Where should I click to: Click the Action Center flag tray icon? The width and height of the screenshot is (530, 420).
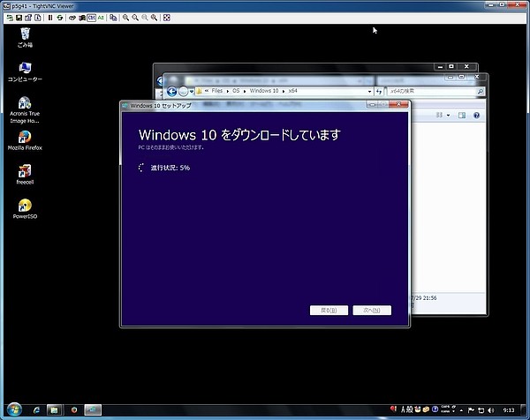[471, 410]
